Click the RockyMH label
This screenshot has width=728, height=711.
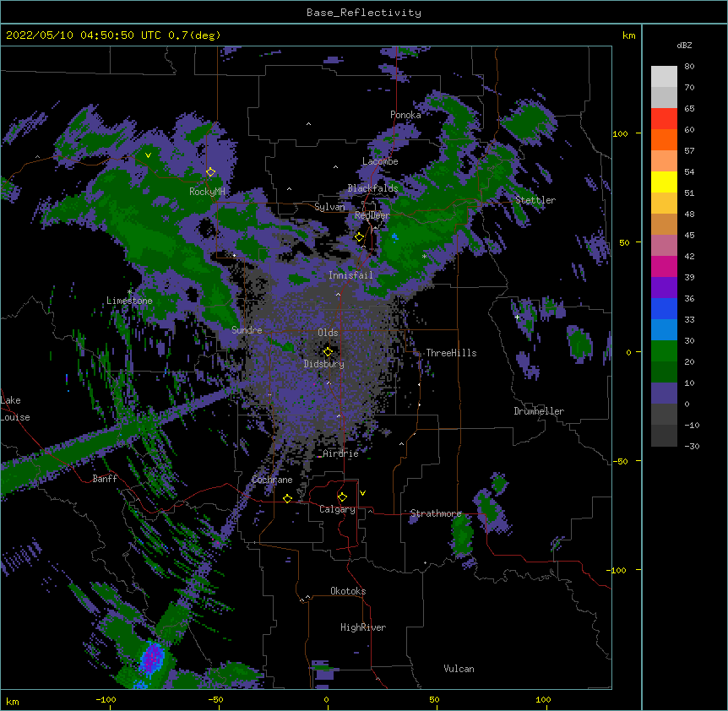point(207,191)
